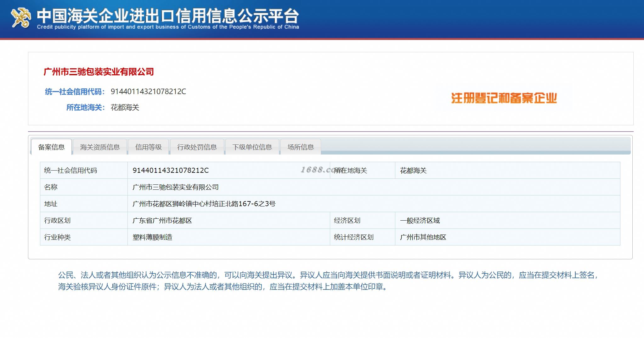Click the 花都海关 value cell in the table
Screen dimensions: 644x338
(x=507, y=170)
